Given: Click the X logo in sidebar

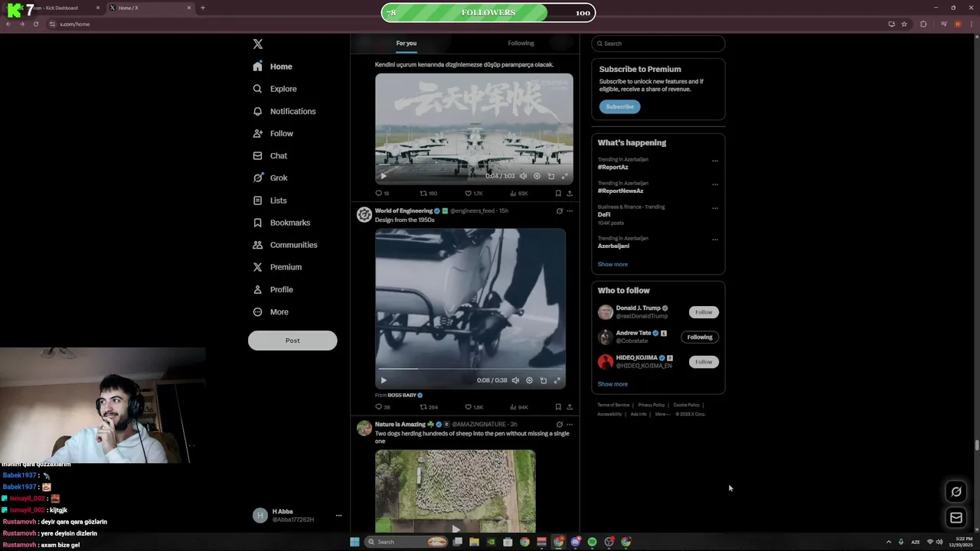Looking at the screenshot, I should coord(258,44).
